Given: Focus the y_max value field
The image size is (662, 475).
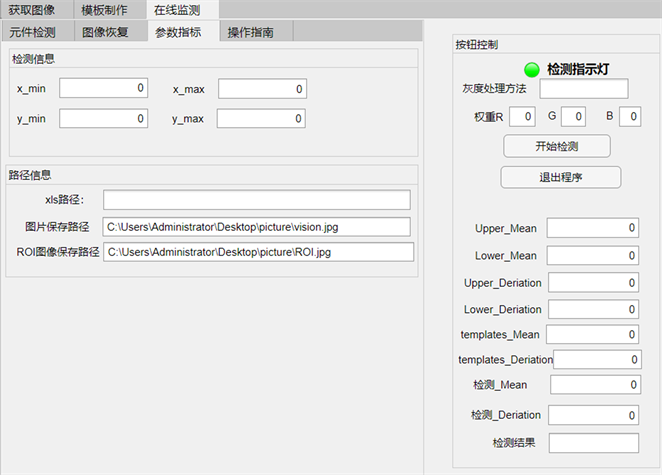Looking at the screenshot, I should coord(260,119).
